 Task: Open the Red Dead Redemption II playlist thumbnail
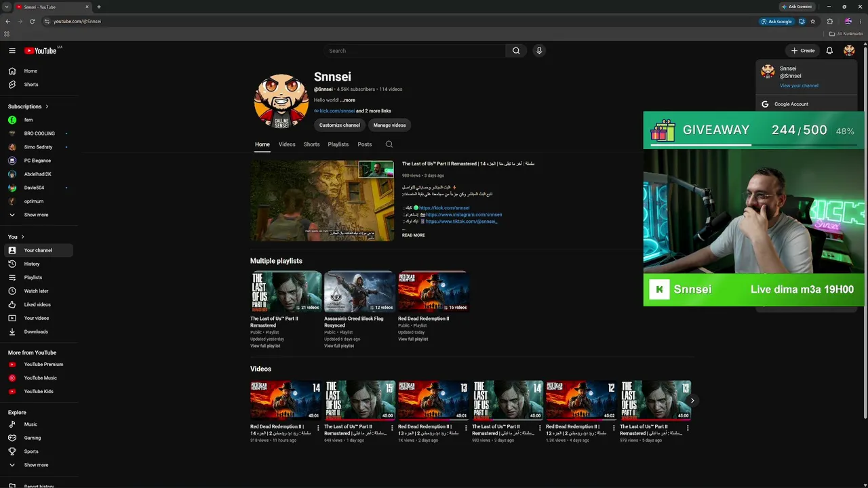(x=433, y=292)
